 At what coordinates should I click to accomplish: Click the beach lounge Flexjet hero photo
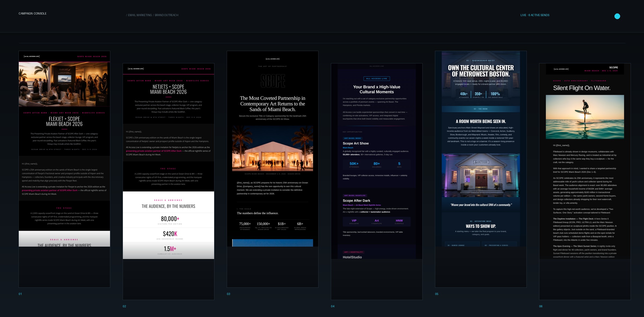[64, 84]
